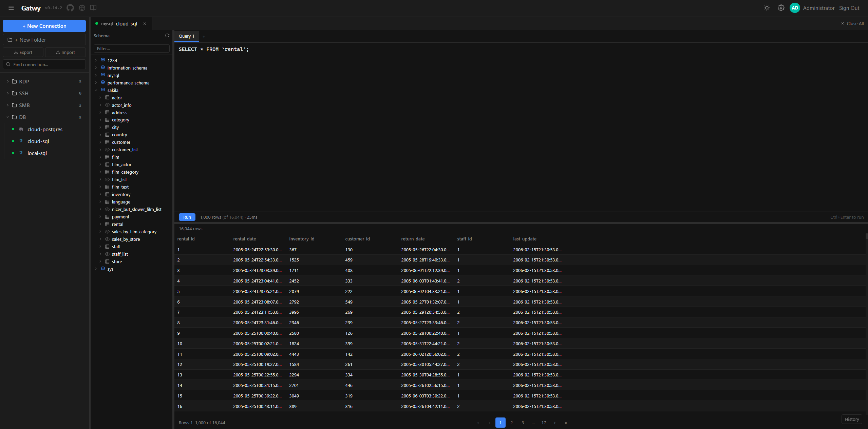This screenshot has height=429, width=868.
Task: Click the rental_date column header
Action: coord(244,239)
